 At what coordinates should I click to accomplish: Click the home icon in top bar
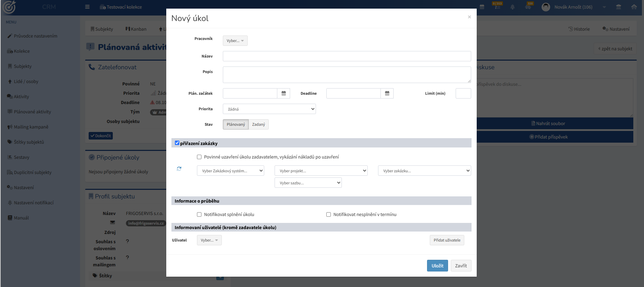(x=634, y=7)
